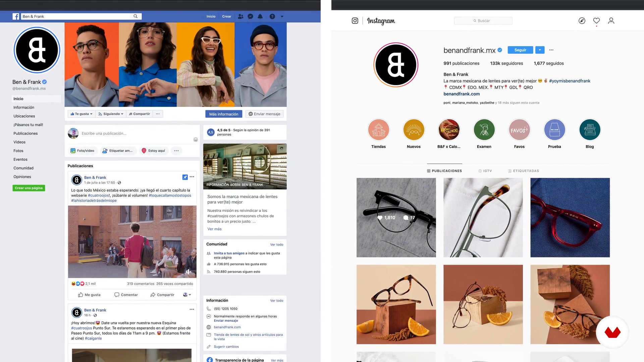This screenshot has height=362, width=644.
Task: Click the Instagram camera logo icon
Action: (x=355, y=21)
